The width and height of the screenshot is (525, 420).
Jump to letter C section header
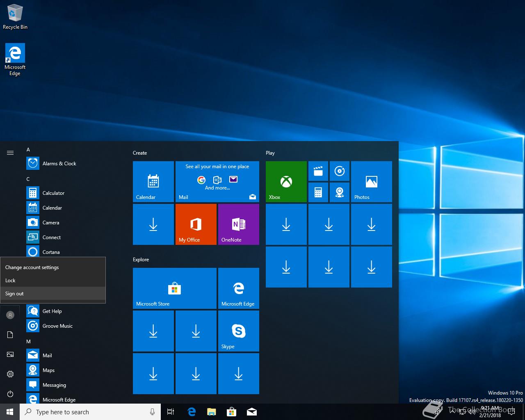pos(28,179)
